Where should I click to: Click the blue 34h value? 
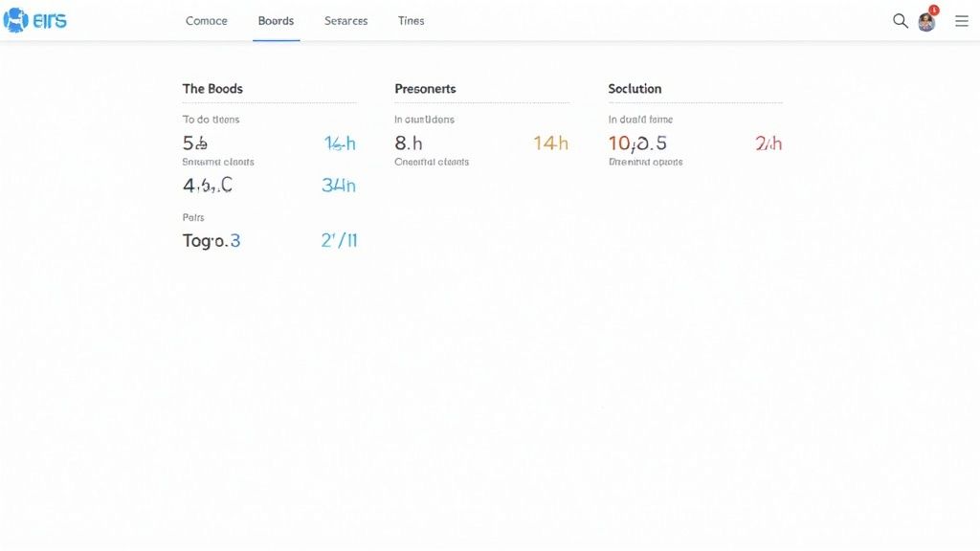[x=338, y=185]
